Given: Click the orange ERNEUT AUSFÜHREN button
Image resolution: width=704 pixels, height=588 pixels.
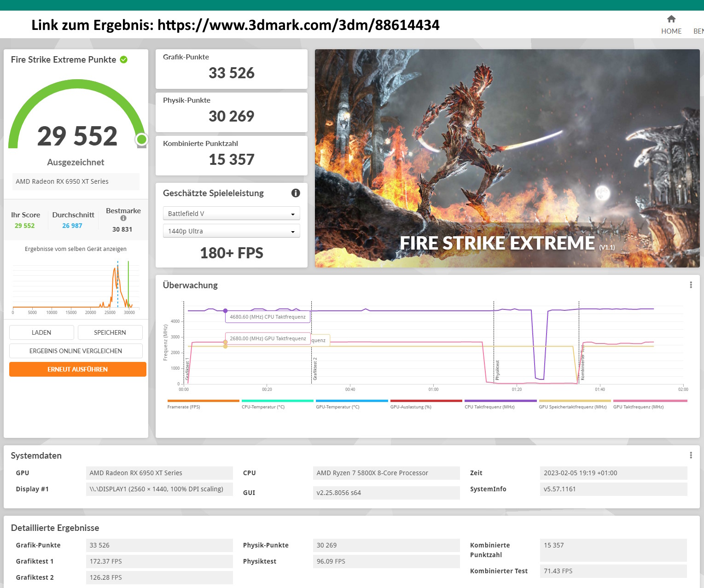Looking at the screenshot, I should 78,369.
